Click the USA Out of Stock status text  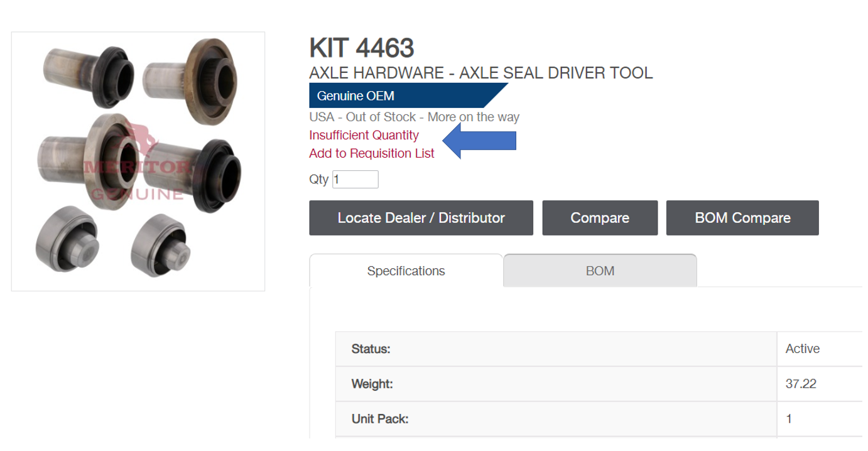414,117
